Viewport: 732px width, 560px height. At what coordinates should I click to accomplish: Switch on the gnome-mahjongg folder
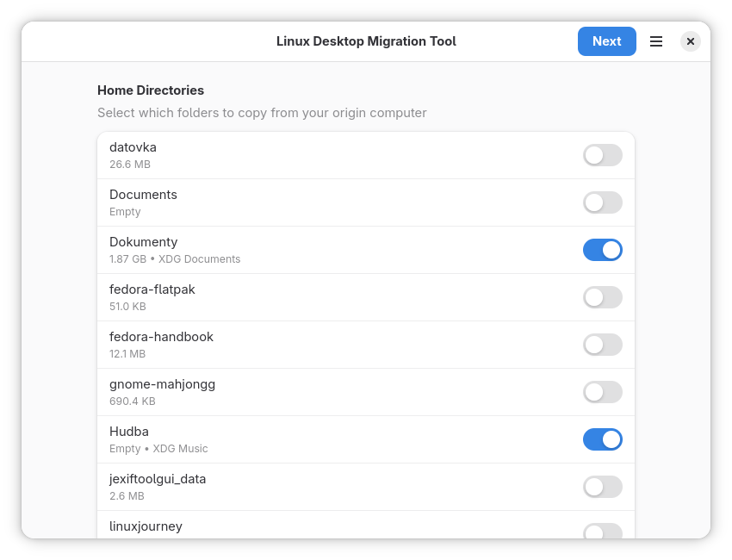pos(602,392)
